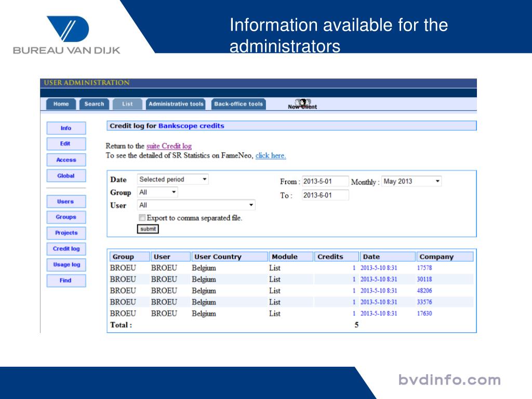Open company link 30118
This screenshot has height=399, width=532.
point(424,279)
